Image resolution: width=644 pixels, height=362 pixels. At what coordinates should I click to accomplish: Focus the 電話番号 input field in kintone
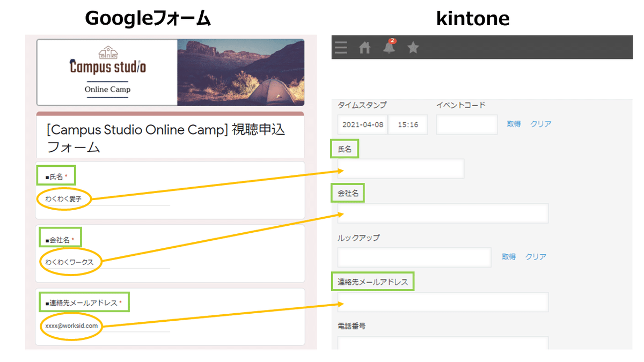pos(443,343)
